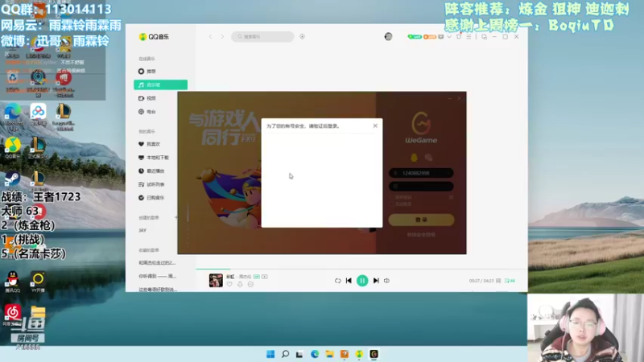Viewport: 644px width, 362px height.
Task: Open 腾讯QQ penguin desktop shortcut
Action: click(13, 282)
